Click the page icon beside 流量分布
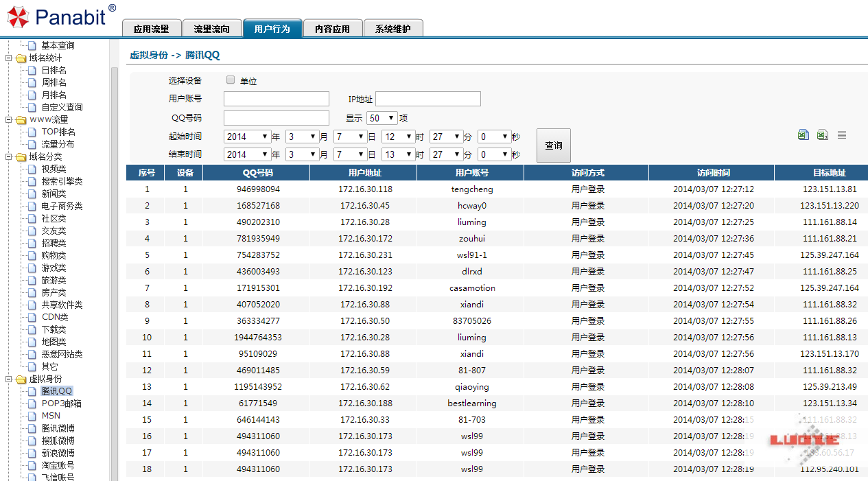 32,144
